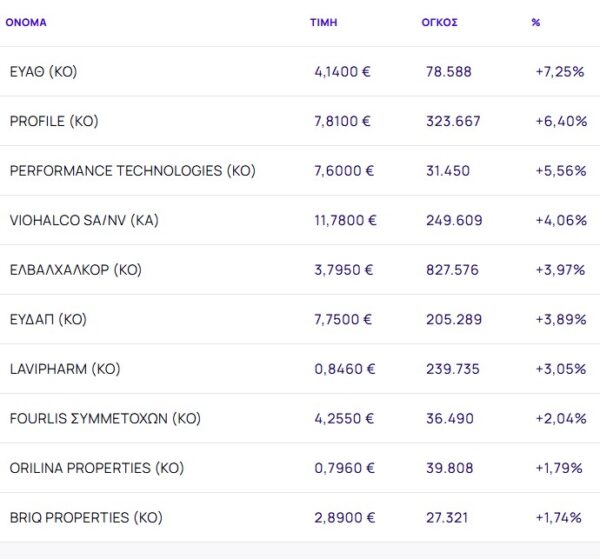
Task: Click the ΟΓΚΟΣ column header
Action: tap(439, 22)
